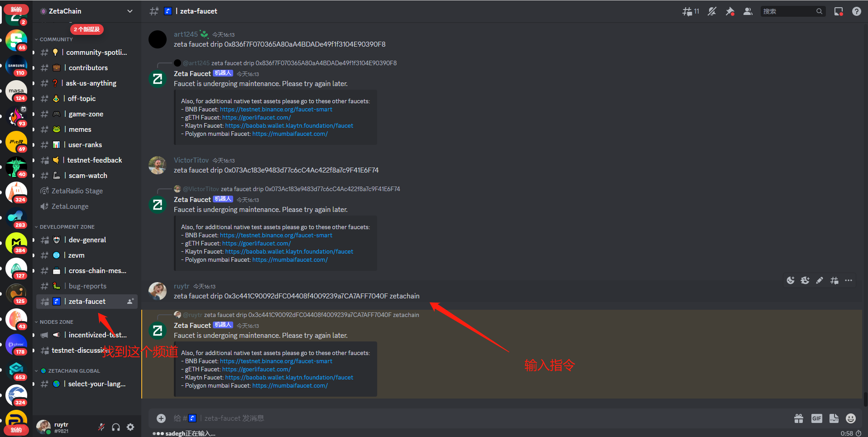
Task: Open Klaytn faucet link in second bot reply
Action: [289, 252]
